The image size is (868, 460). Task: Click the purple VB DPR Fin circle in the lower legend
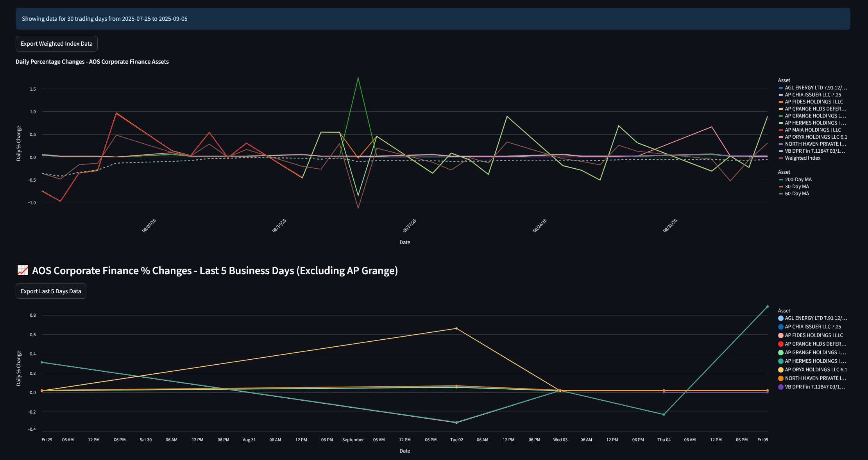coord(781,387)
